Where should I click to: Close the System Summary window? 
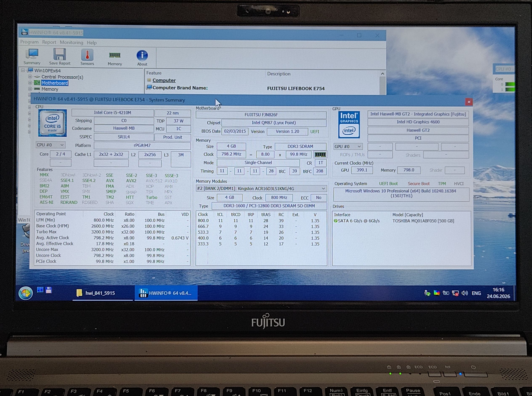(468, 102)
